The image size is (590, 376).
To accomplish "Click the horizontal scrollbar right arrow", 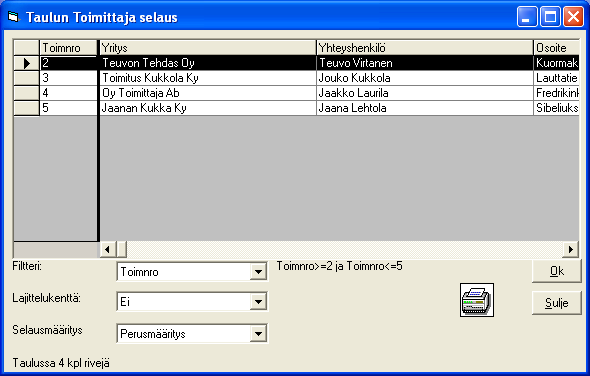I will [570, 249].
